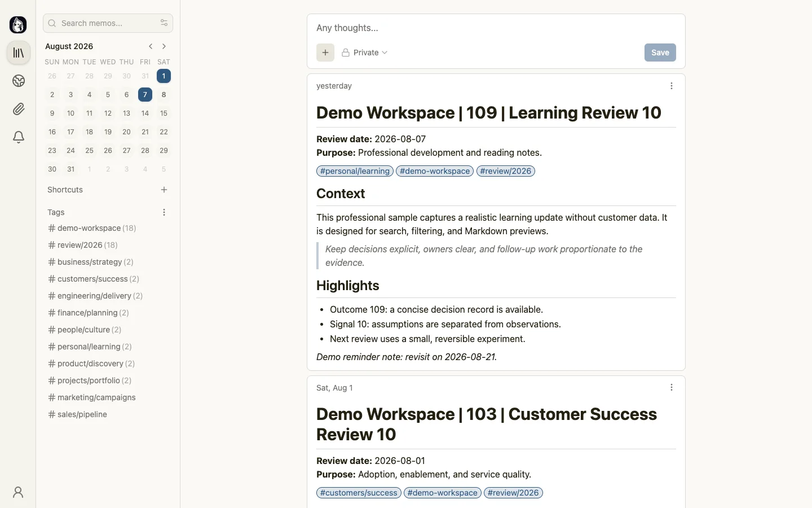
Task: Open more options for Learning Review 10 memo
Action: point(671,86)
